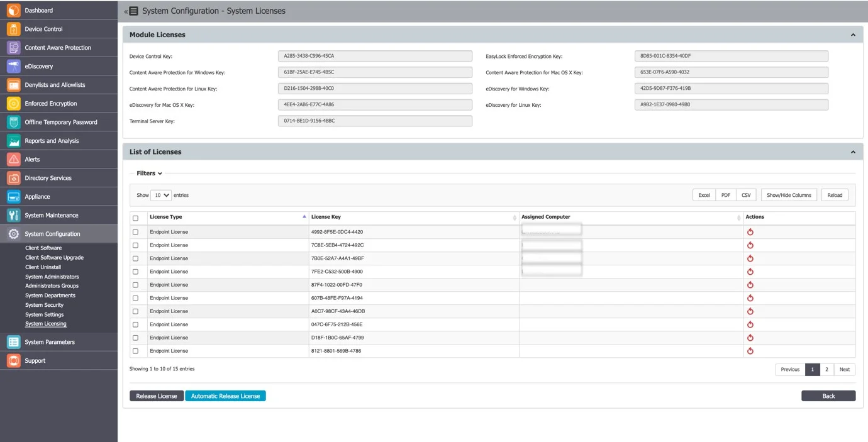Sort by License Type column
This screenshot has height=442, width=868.
coord(228,217)
